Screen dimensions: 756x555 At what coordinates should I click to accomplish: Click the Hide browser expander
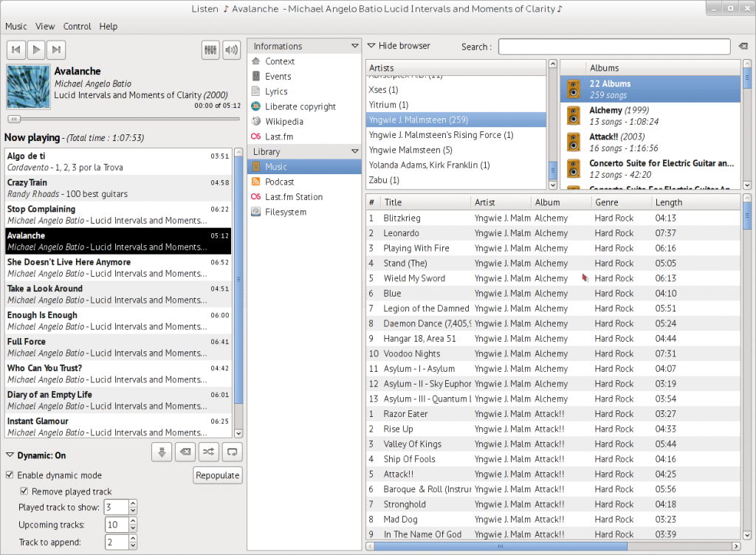[371, 46]
